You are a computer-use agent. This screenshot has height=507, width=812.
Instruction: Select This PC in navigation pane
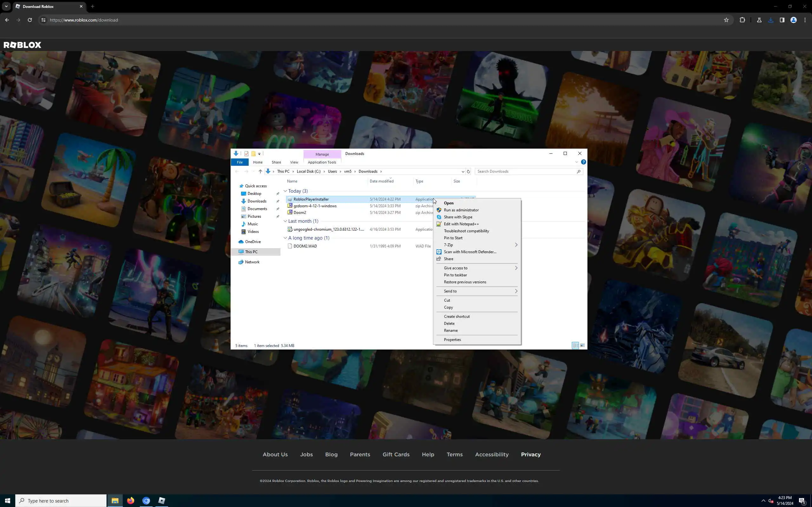pyautogui.click(x=251, y=252)
